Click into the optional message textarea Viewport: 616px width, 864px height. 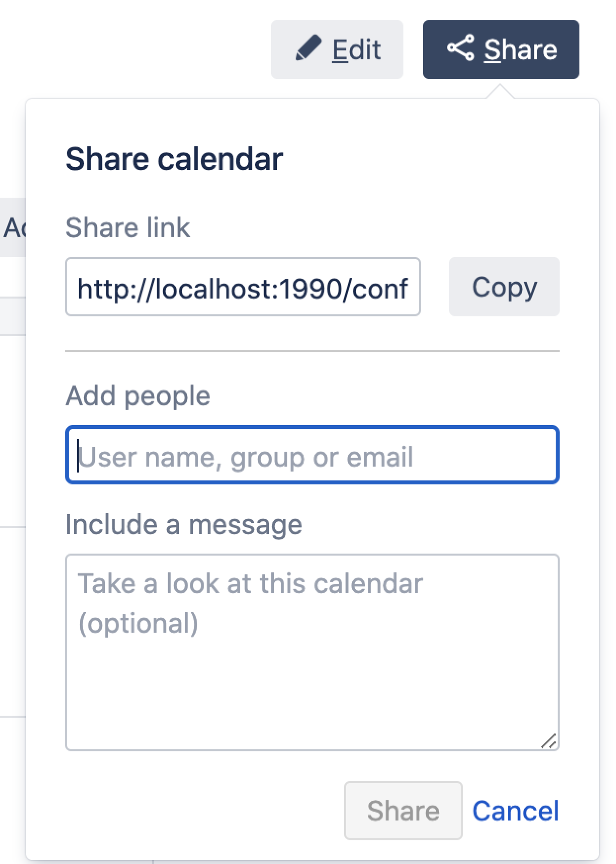point(312,682)
